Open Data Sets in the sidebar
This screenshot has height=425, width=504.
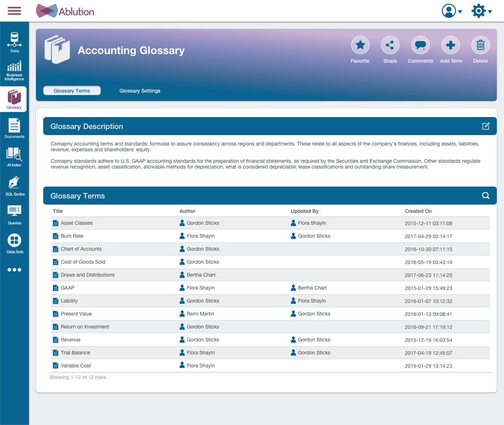[15, 244]
